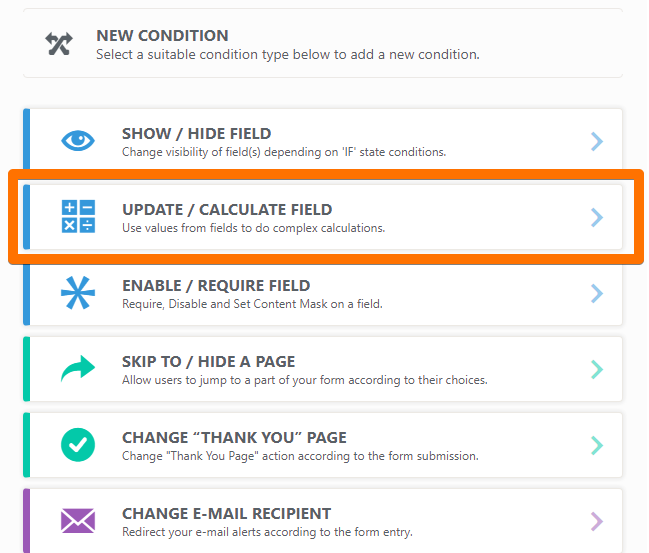
Task: Expand Change E-mail Recipient chevron arrow
Action: click(x=597, y=521)
